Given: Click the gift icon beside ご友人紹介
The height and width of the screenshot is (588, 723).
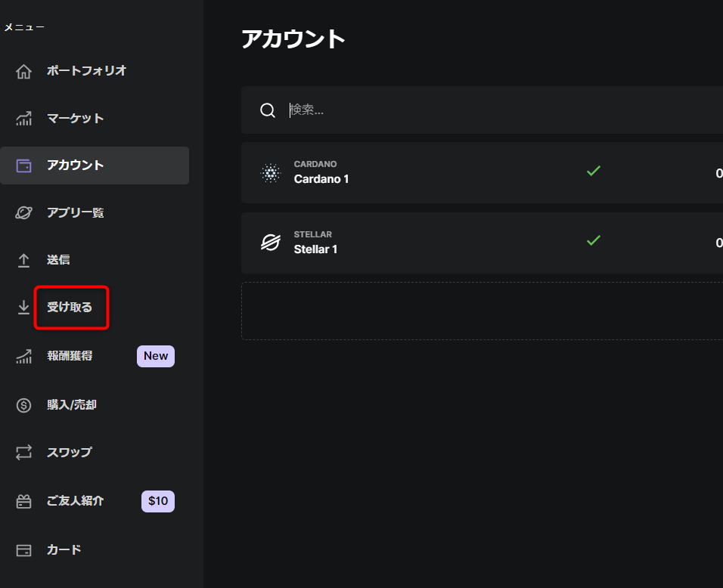Looking at the screenshot, I should 23,501.
